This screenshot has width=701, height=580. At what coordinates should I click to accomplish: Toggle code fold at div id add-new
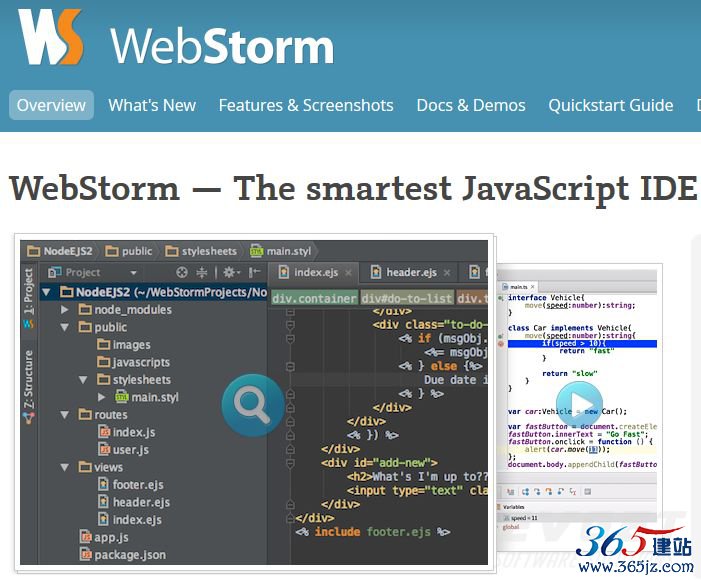[290, 463]
